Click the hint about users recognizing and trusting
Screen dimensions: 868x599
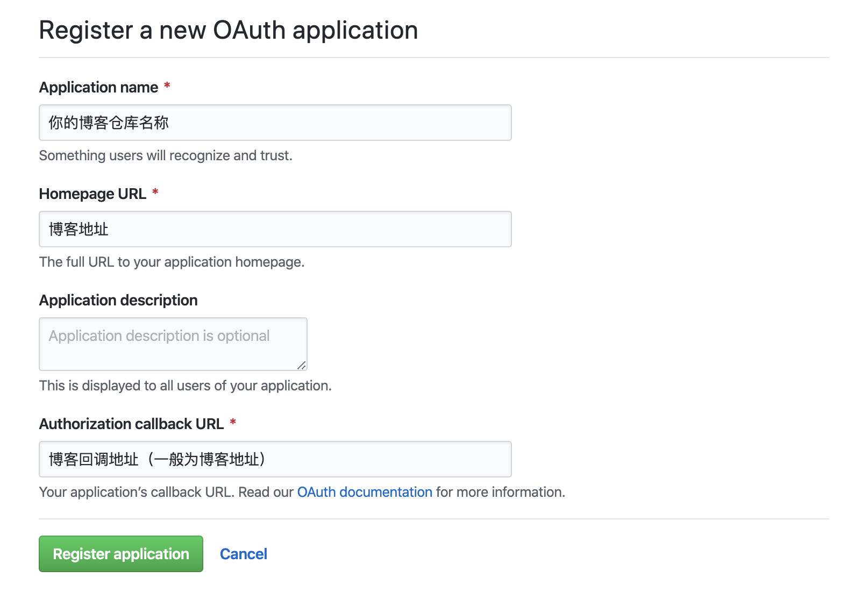166,155
